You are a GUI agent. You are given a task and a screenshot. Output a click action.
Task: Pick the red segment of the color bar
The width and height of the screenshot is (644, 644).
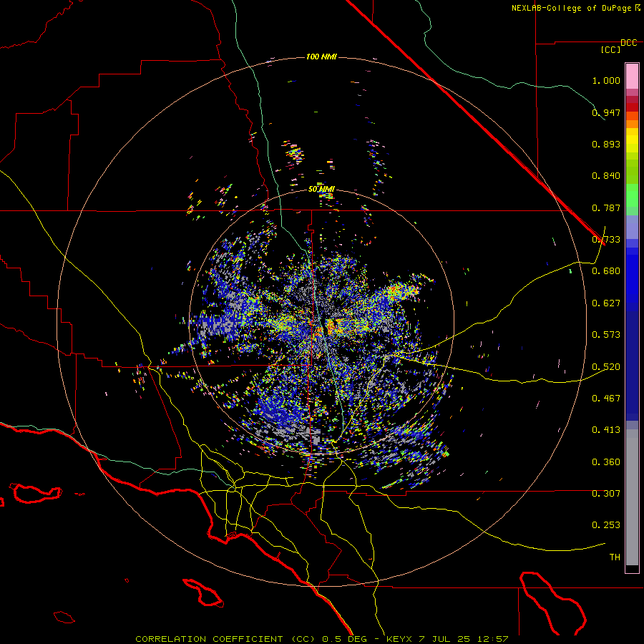[632, 107]
